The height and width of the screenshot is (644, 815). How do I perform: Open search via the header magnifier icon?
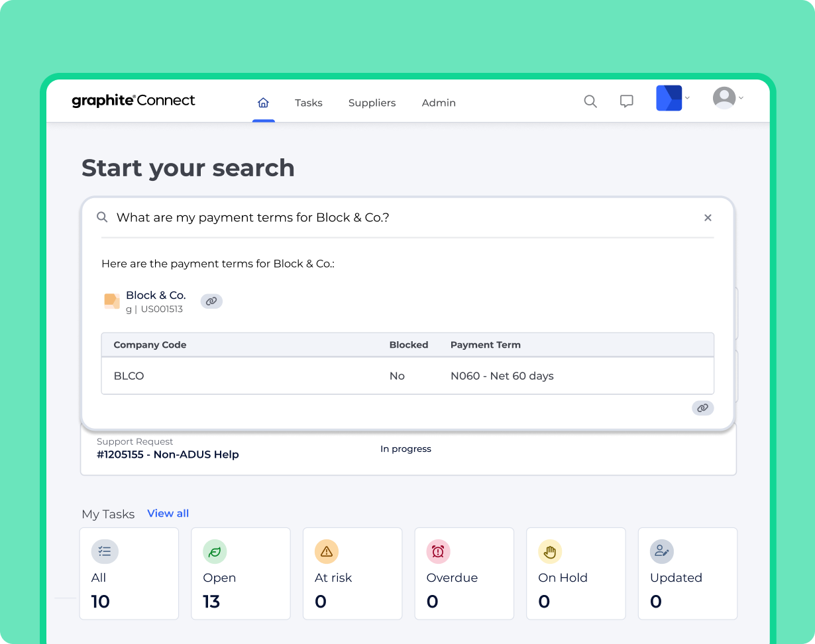(x=590, y=101)
